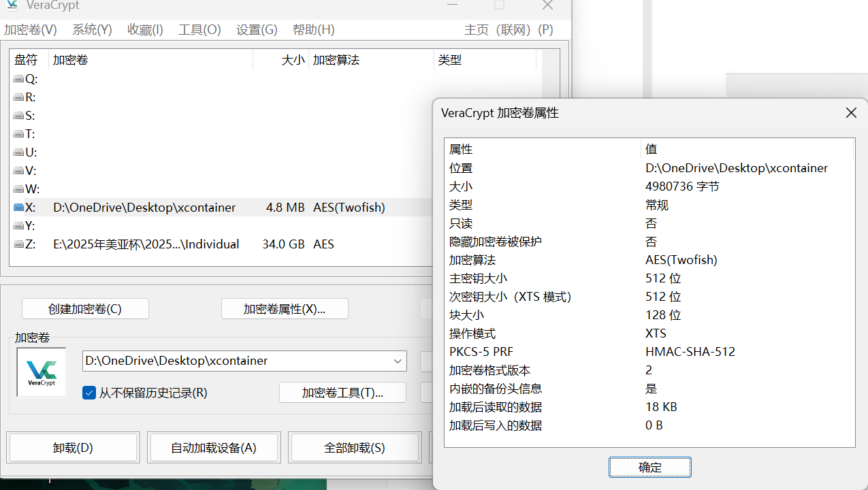868x490 pixels.
Task: Select the 4980736 字节 value
Action: 682,186
